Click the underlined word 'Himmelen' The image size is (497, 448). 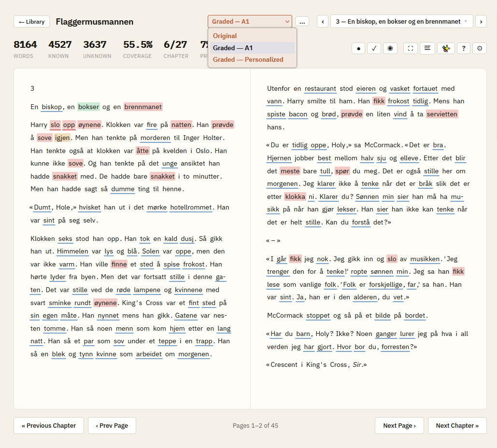72,251
